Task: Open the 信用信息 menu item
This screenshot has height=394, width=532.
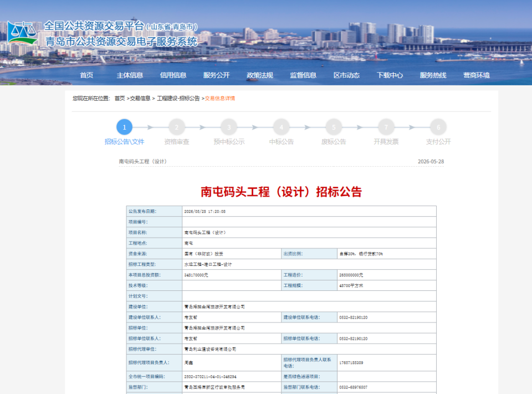Action: coord(173,75)
